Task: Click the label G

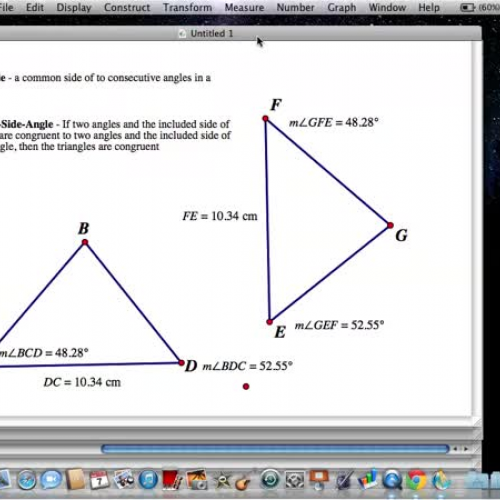Action: click(401, 236)
